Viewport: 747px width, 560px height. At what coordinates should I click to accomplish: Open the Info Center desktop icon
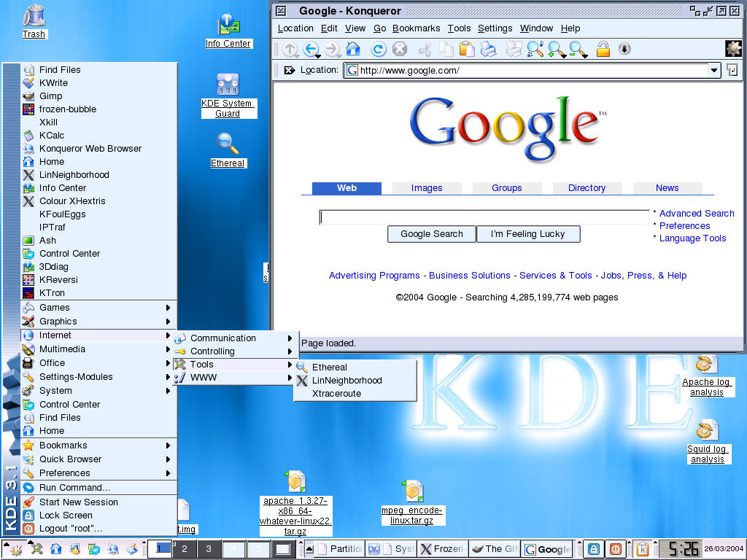[228, 31]
